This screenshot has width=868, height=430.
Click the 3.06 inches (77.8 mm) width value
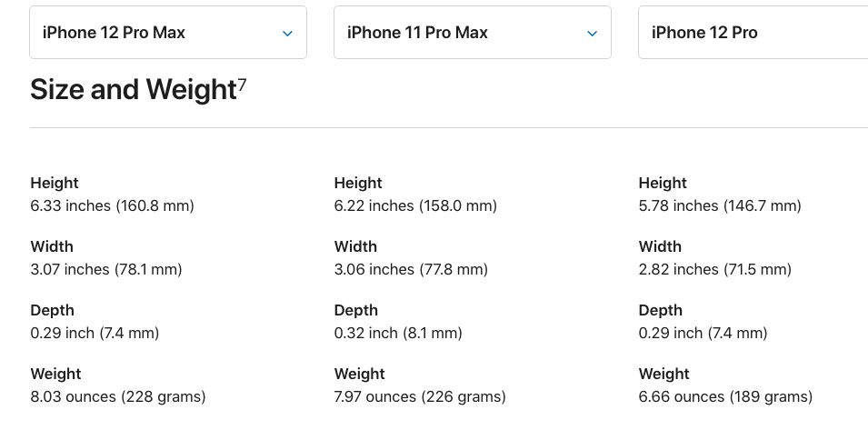click(411, 269)
